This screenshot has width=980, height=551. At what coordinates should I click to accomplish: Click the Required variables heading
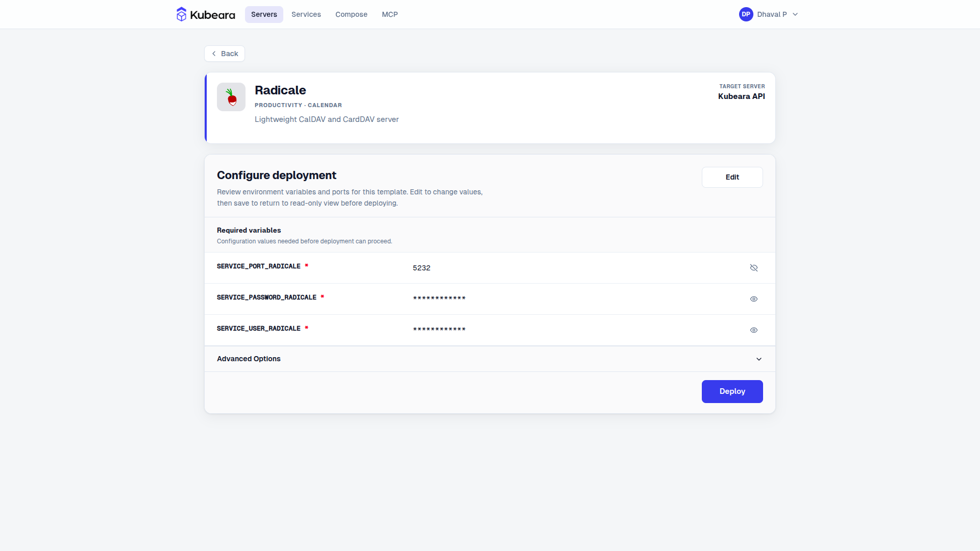[x=249, y=230]
